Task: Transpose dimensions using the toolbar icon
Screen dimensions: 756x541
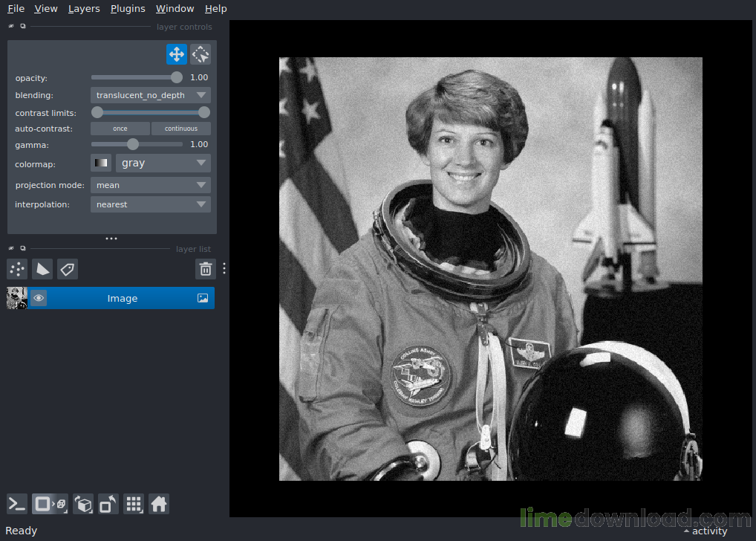Action: point(108,504)
